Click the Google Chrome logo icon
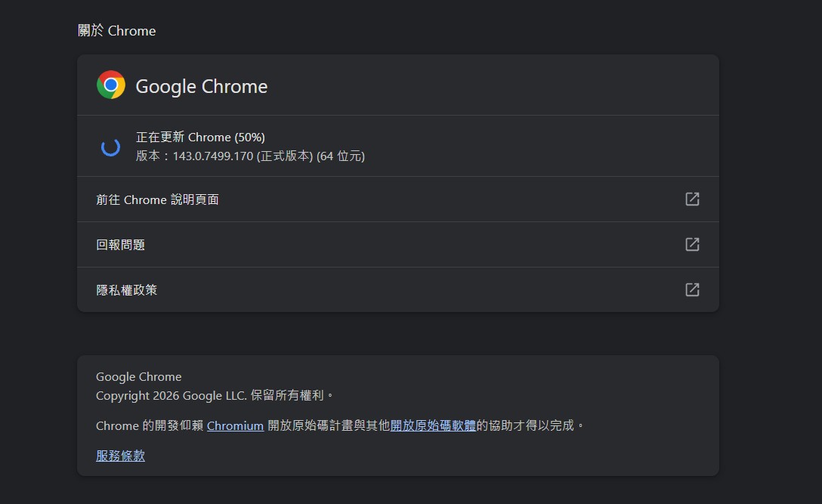The height and width of the screenshot is (504, 822). 111,85
